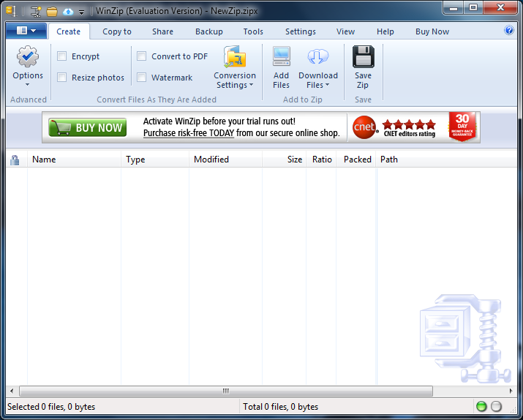
Task: Sort list by Packed column header
Action: [356, 160]
